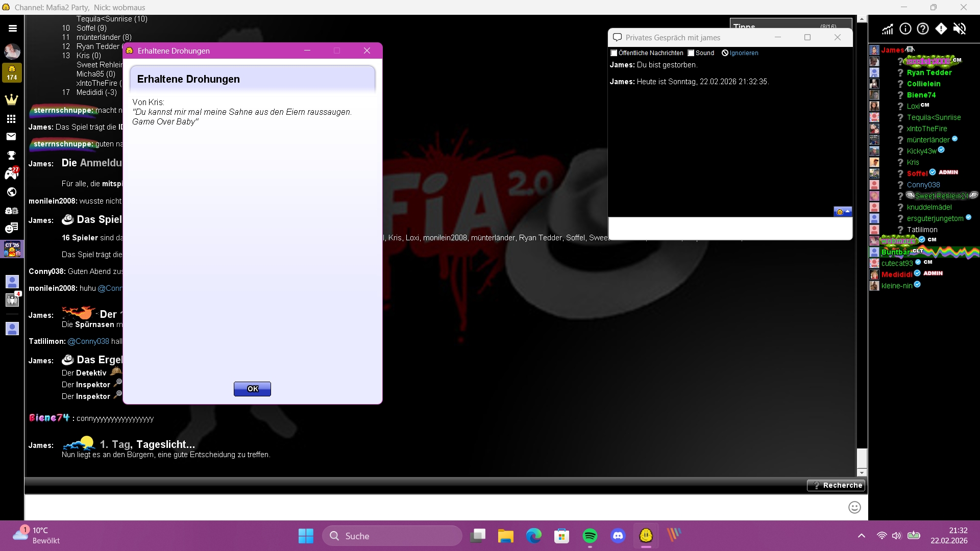Enable the Sound checkbox in private chat
This screenshot has width=980, height=551.
tap(691, 53)
